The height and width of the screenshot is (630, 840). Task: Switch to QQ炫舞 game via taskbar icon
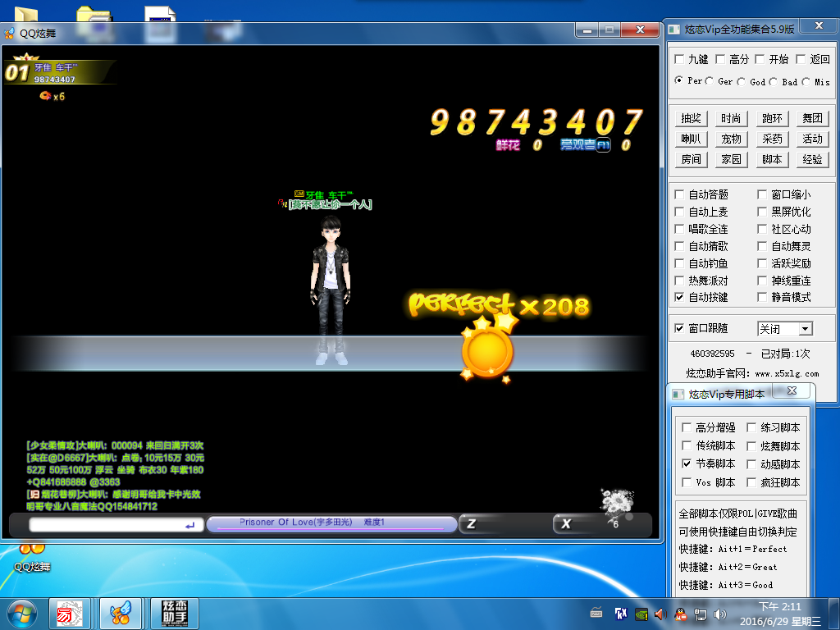coord(121,614)
